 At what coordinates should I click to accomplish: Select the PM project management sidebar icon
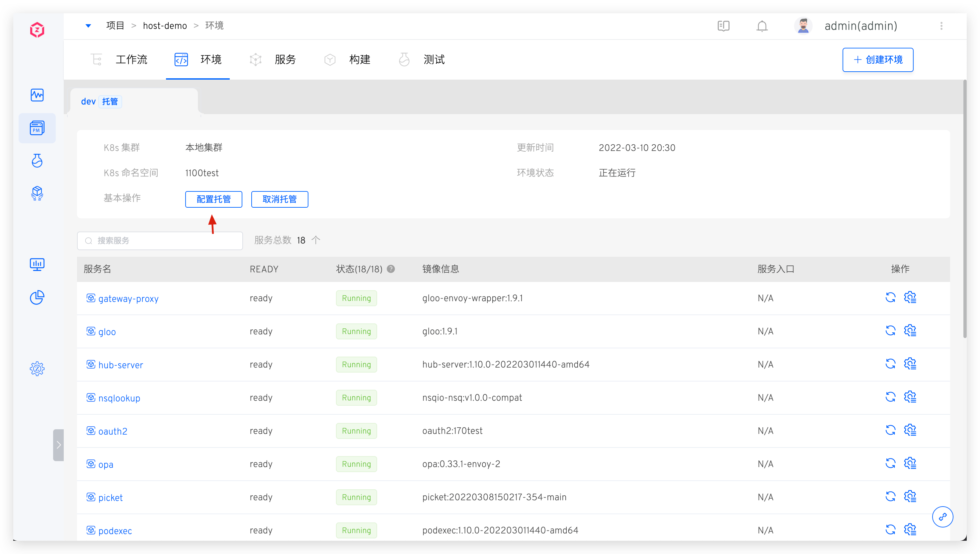coord(37,128)
